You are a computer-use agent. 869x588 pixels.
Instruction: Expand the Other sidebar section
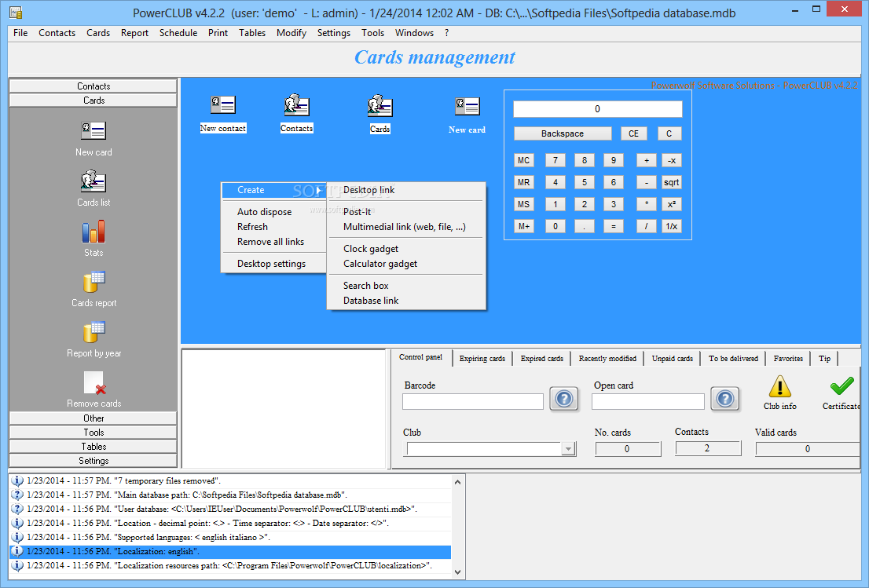point(93,418)
